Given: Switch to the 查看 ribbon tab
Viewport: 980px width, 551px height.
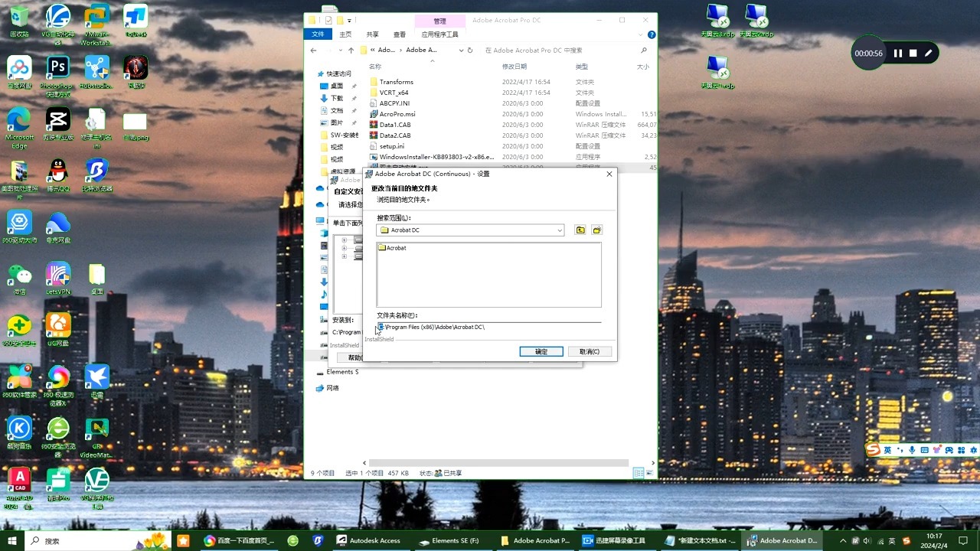Looking at the screenshot, I should click(x=400, y=34).
